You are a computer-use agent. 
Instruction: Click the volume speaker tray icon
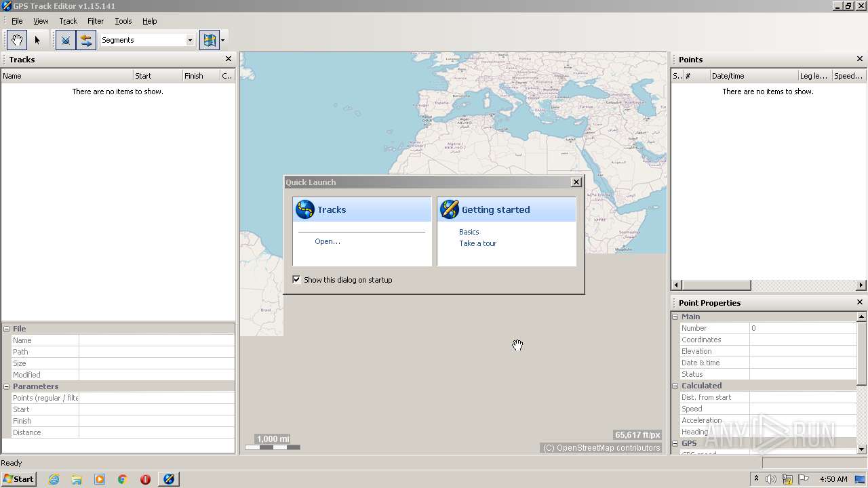pos(771,479)
